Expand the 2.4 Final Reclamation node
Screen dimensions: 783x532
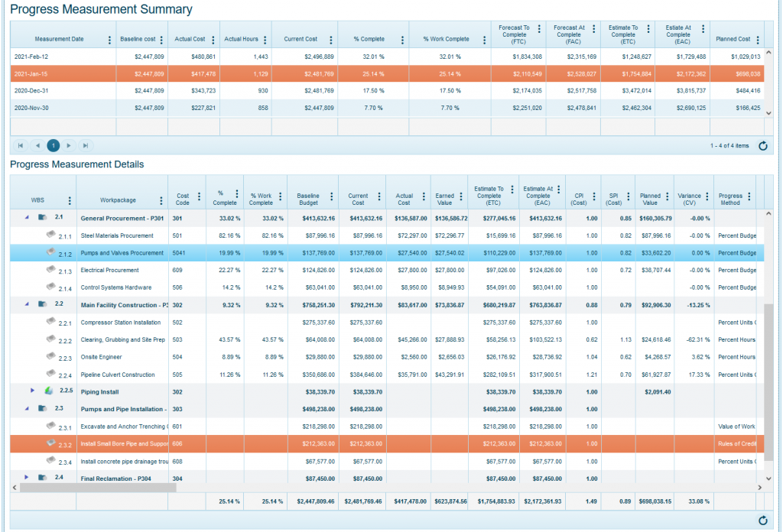[x=27, y=478]
